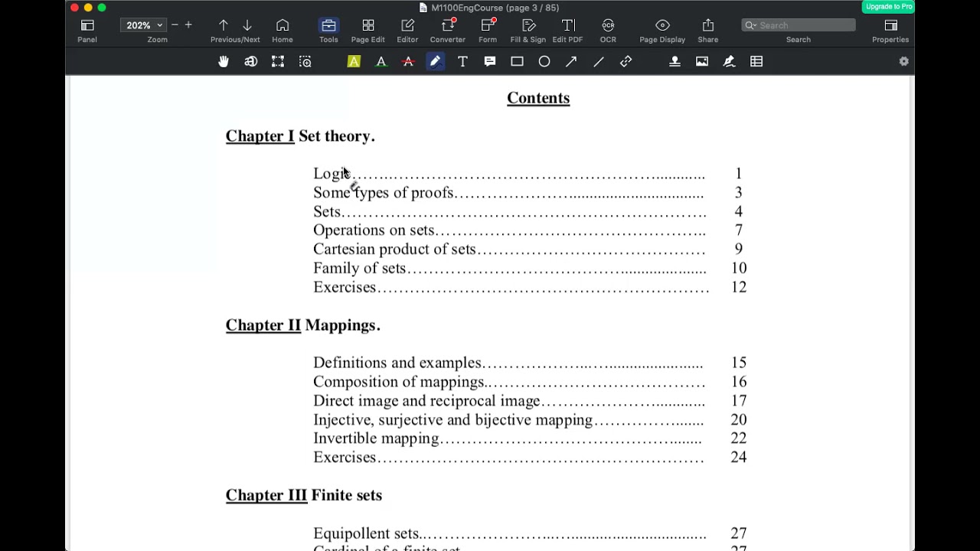The image size is (980, 551).
Task: Zoom in with the plus button
Action: (x=188, y=25)
